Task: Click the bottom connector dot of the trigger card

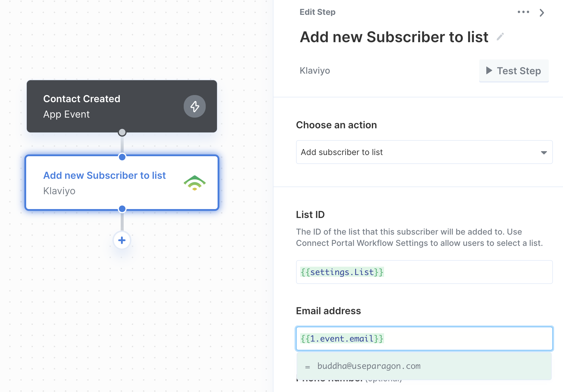Action: click(x=122, y=132)
